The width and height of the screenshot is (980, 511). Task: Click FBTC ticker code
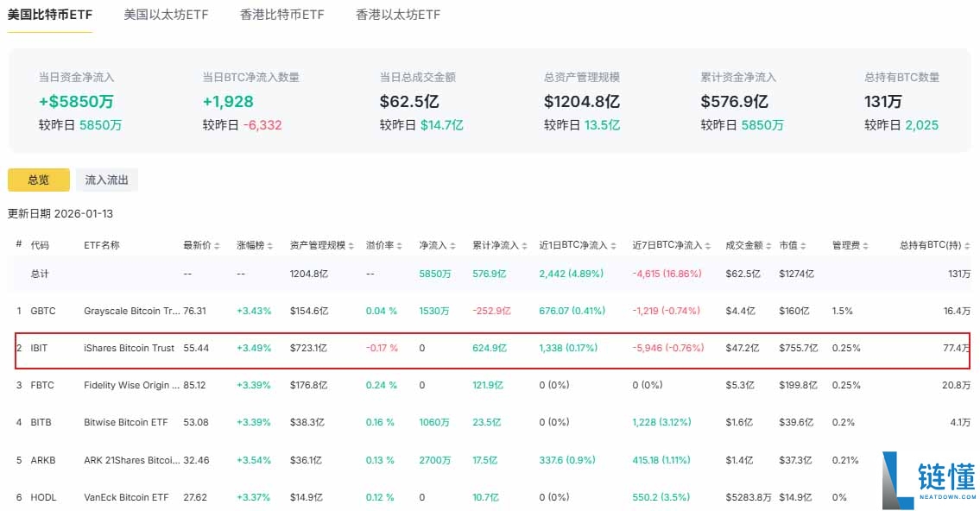coord(42,386)
